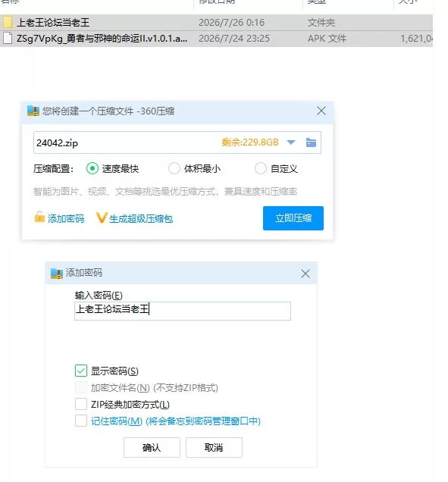Image resolution: width=448 pixels, height=482 pixels.
Task: Enable ZIP经典加密方式(L) checkbox
Action: click(x=81, y=404)
